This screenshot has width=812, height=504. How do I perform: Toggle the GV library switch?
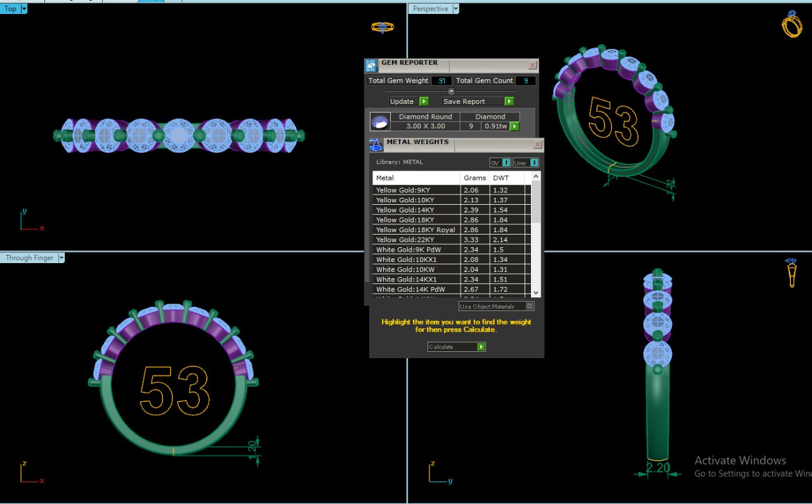click(x=500, y=163)
